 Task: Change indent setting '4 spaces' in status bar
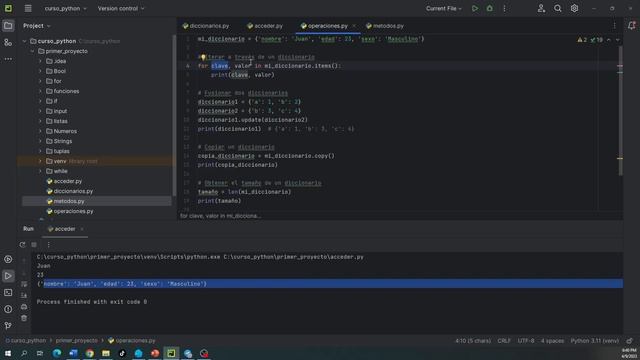point(552,341)
